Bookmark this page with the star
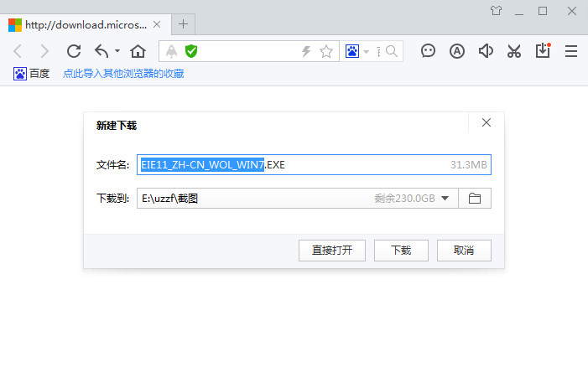588x388 pixels. click(326, 51)
